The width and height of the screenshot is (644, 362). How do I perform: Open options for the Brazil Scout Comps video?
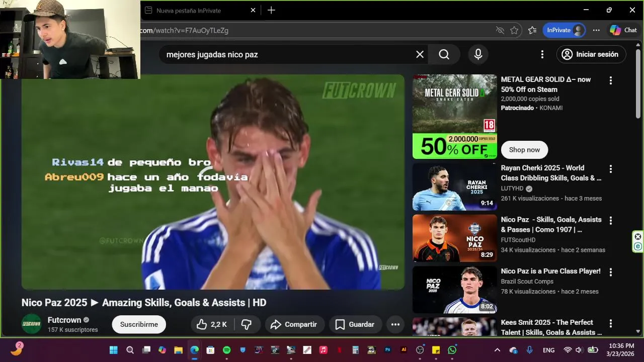[x=610, y=272]
